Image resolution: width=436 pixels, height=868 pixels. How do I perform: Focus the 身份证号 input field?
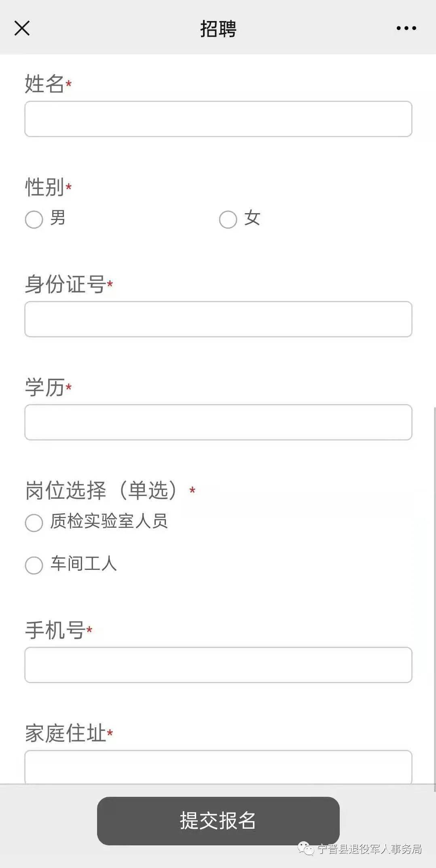(218, 319)
